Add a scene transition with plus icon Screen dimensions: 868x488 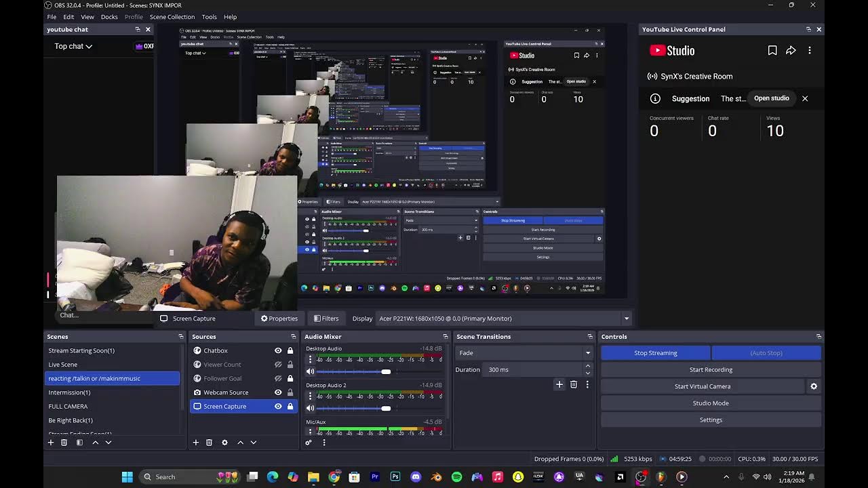559,384
